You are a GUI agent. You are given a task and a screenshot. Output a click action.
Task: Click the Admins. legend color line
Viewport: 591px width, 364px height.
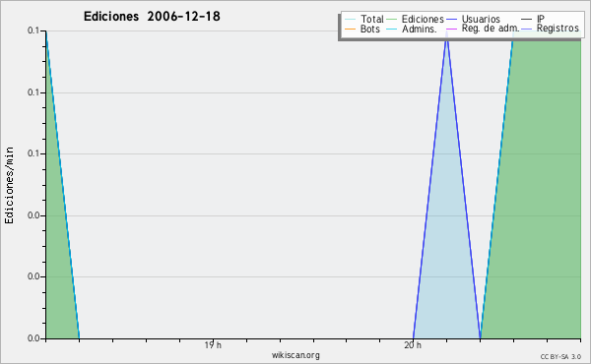tap(392, 29)
